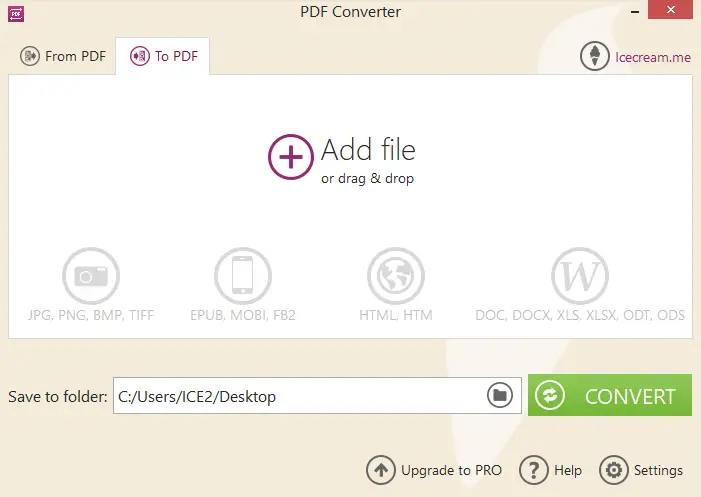Click the green CONVERT button

coord(610,395)
